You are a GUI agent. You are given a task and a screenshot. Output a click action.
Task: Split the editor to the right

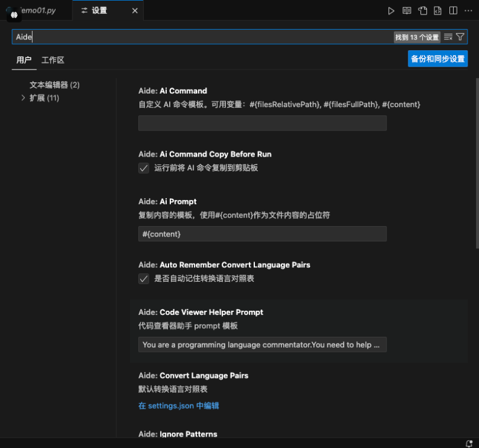[x=453, y=11]
